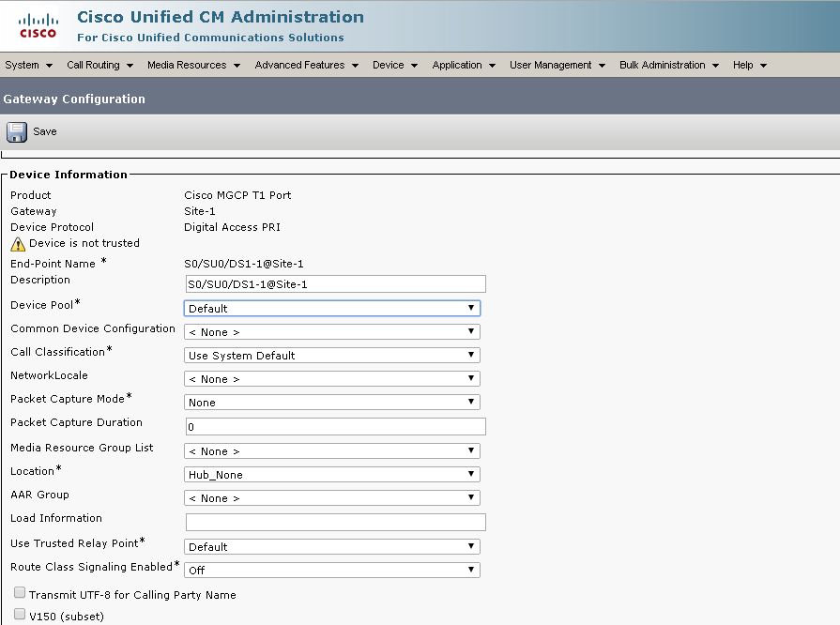
Task: Click the Device is not trusted text
Action: 84,243
